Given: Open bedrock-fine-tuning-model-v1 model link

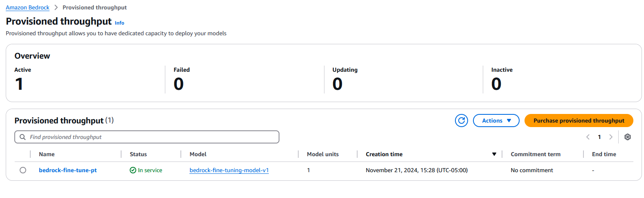Looking at the screenshot, I should pyautogui.click(x=229, y=170).
